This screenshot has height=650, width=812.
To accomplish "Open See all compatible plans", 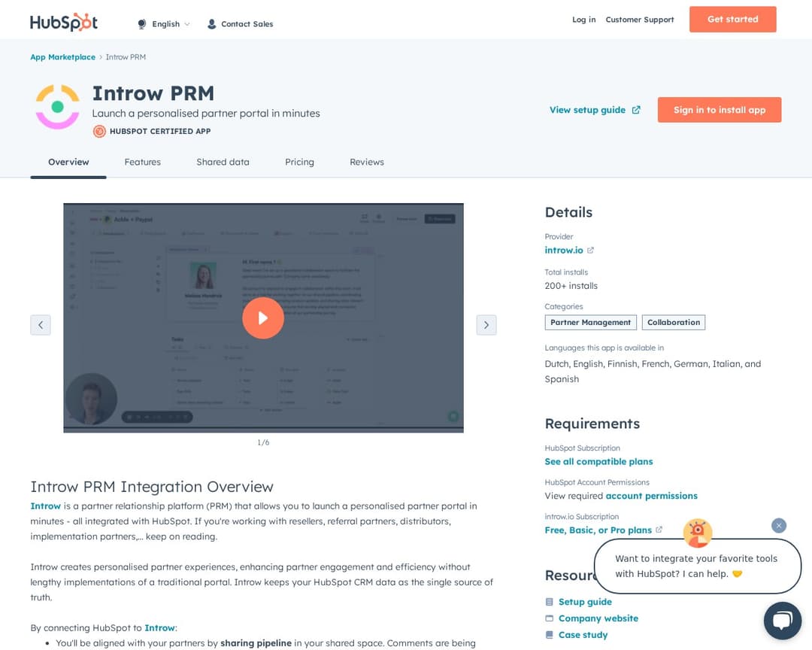I will (x=598, y=461).
